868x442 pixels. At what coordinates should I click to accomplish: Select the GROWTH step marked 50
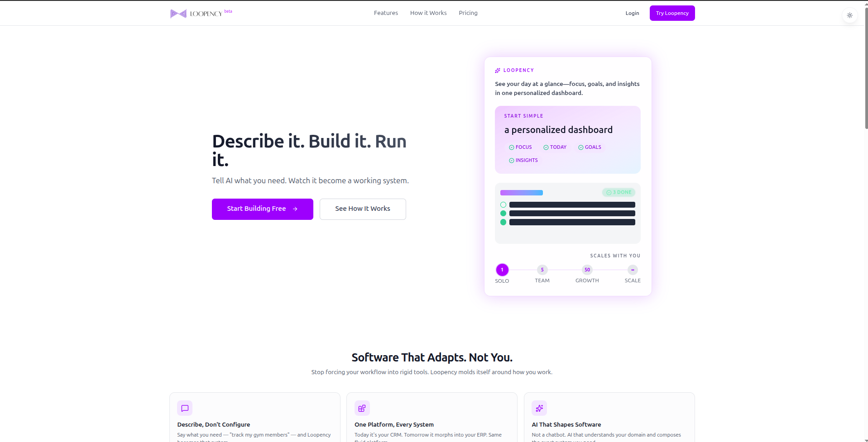click(587, 270)
